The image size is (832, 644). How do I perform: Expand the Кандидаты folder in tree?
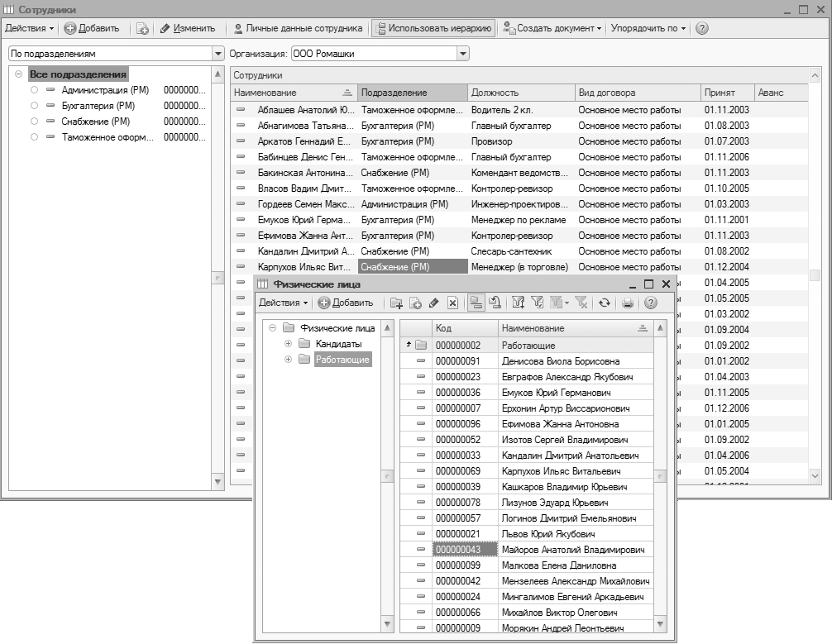[289, 344]
